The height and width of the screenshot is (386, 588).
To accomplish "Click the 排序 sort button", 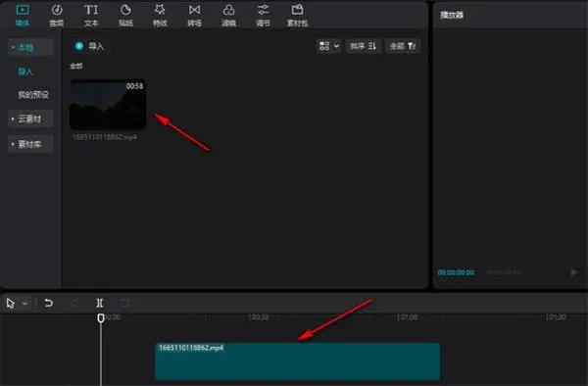I will (363, 46).
